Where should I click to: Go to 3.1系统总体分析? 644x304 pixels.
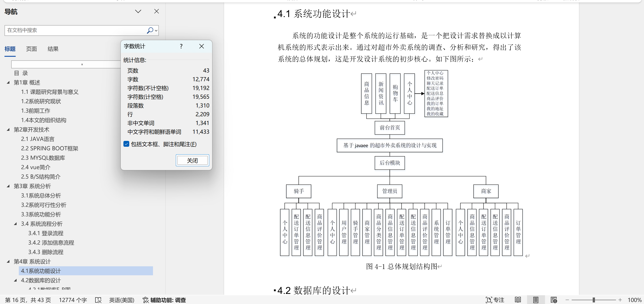41,196
